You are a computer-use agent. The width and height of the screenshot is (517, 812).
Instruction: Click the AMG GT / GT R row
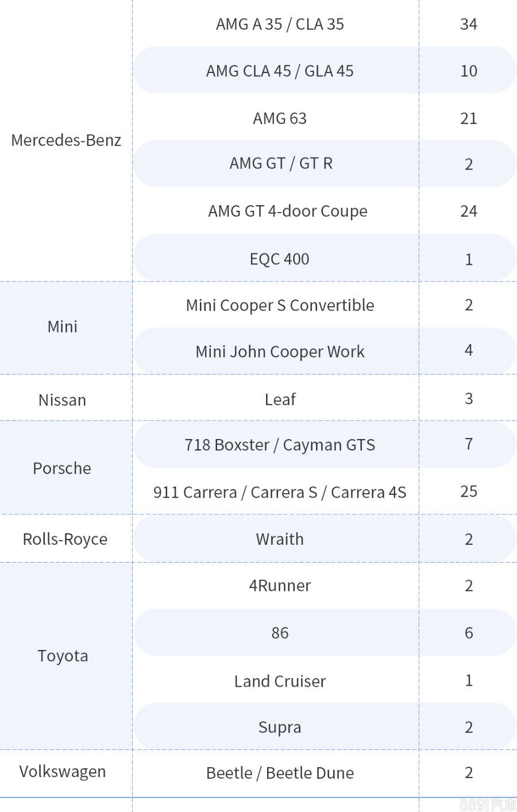[281, 164]
